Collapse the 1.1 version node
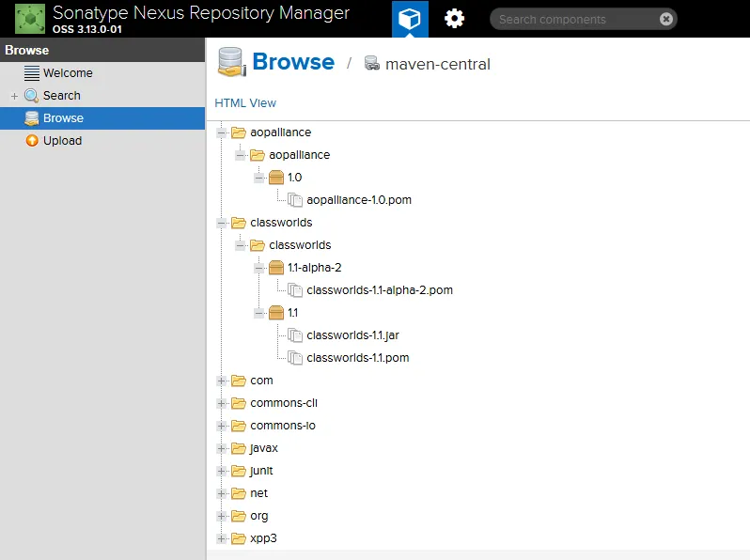Screen dimensions: 750x560 (258, 313)
